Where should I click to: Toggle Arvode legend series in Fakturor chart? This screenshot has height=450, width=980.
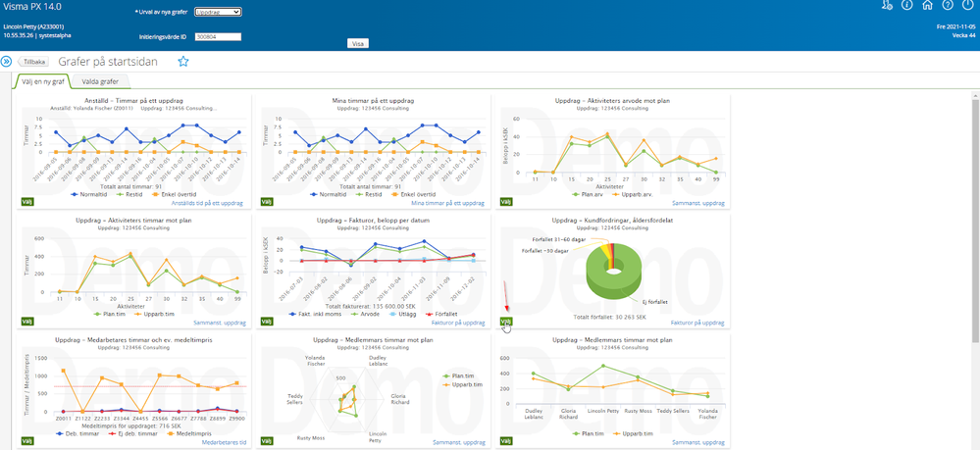tap(367, 314)
